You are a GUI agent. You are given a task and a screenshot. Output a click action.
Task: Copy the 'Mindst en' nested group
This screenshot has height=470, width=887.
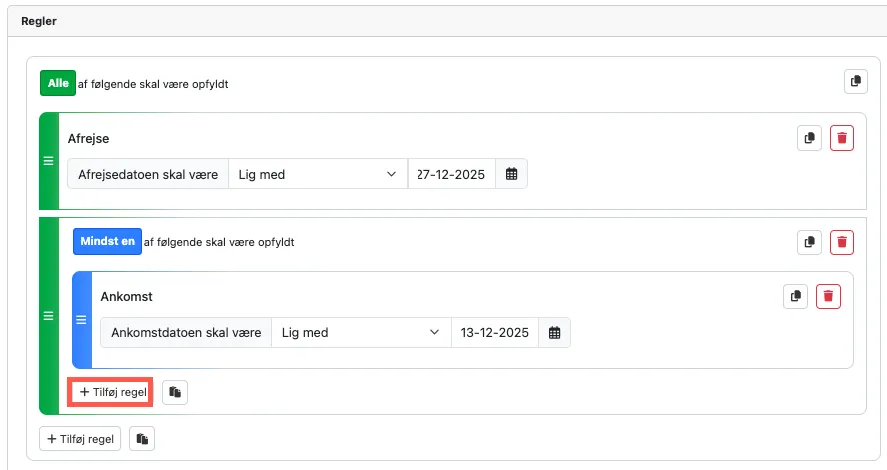click(x=809, y=241)
